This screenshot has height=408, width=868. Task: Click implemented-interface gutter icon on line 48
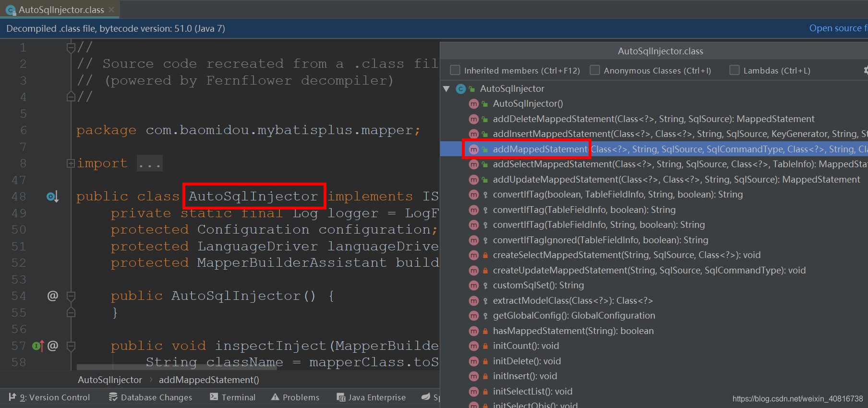52,197
